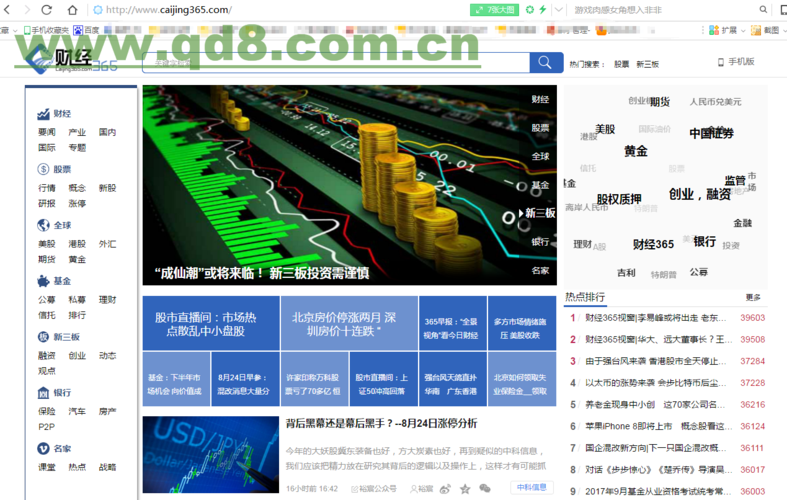Select 银行 tab on the banner
The height and width of the screenshot is (500, 787).
pyautogui.click(x=541, y=242)
